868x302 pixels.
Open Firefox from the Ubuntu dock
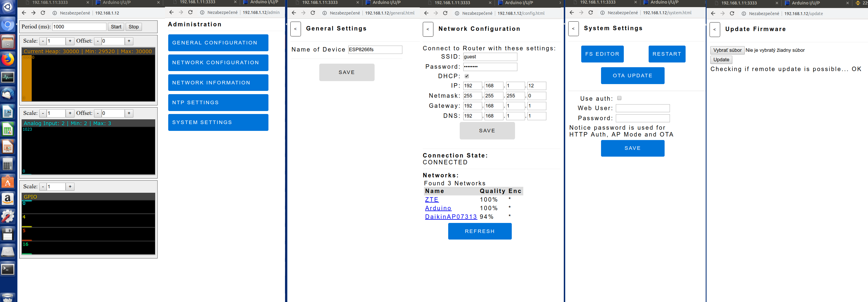click(x=8, y=60)
